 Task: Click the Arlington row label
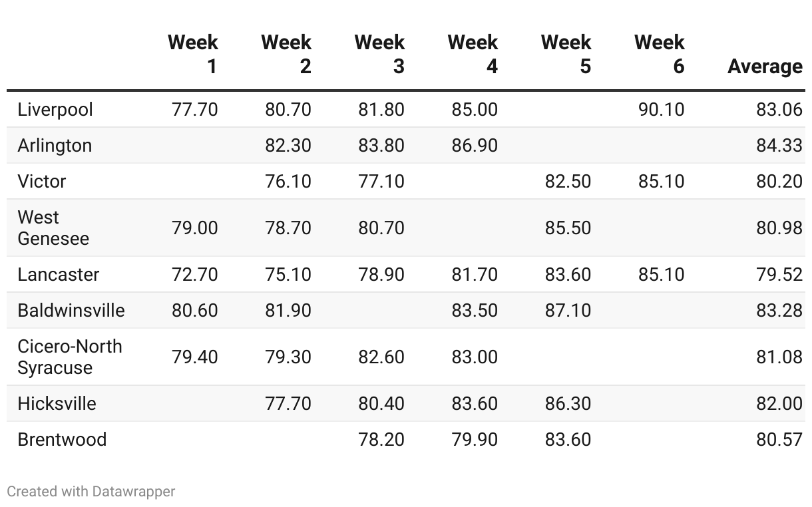(x=55, y=146)
